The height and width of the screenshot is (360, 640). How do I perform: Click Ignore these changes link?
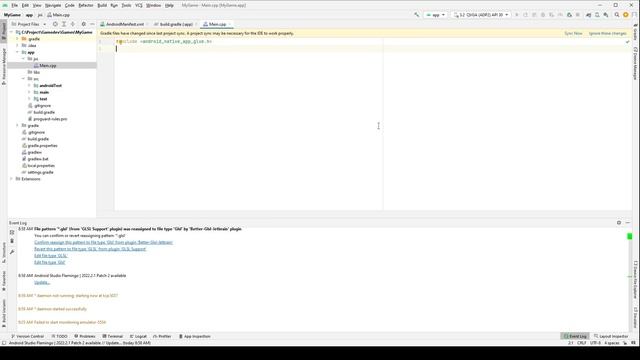click(x=607, y=33)
